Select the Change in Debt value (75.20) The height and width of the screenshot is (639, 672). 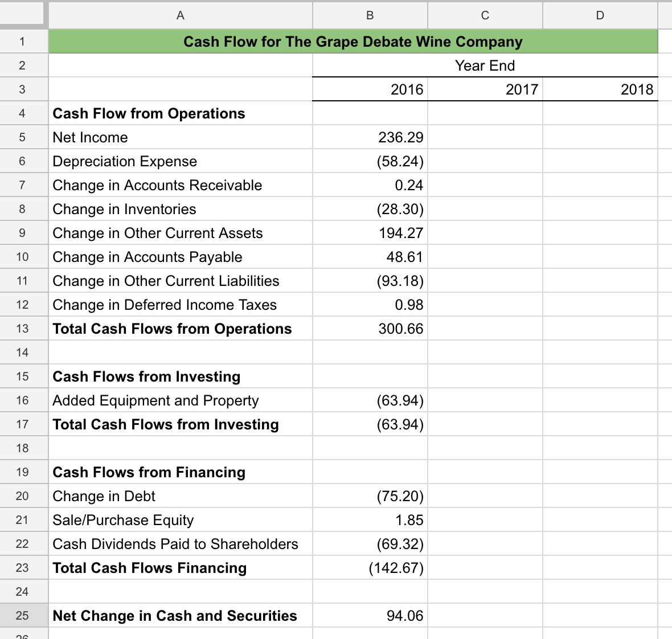[x=370, y=496]
